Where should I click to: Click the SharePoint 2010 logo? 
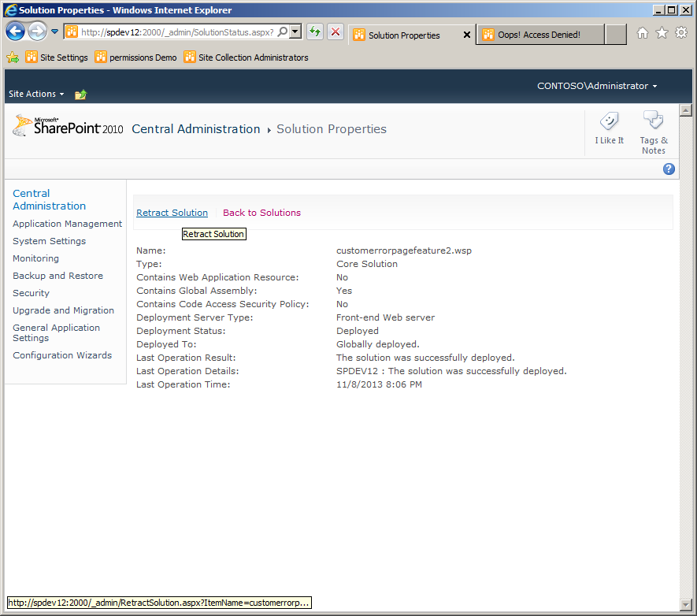pyautogui.click(x=68, y=126)
